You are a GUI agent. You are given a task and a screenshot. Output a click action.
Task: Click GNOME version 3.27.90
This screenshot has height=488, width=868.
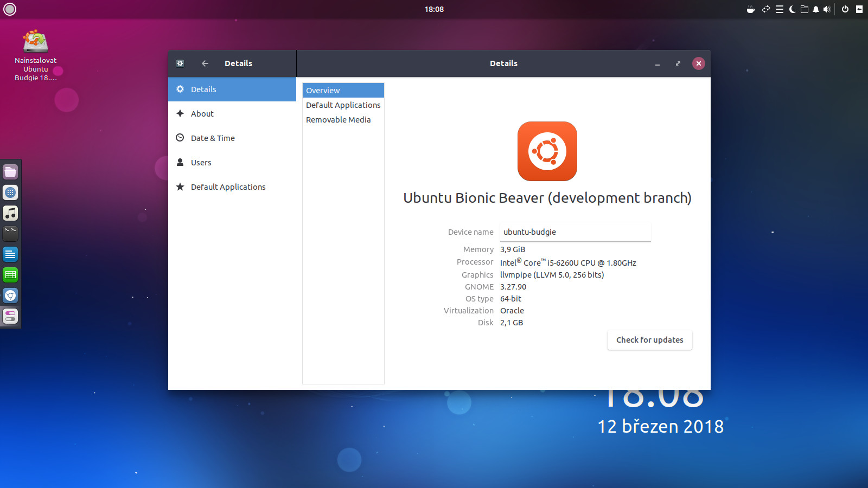[x=513, y=287]
